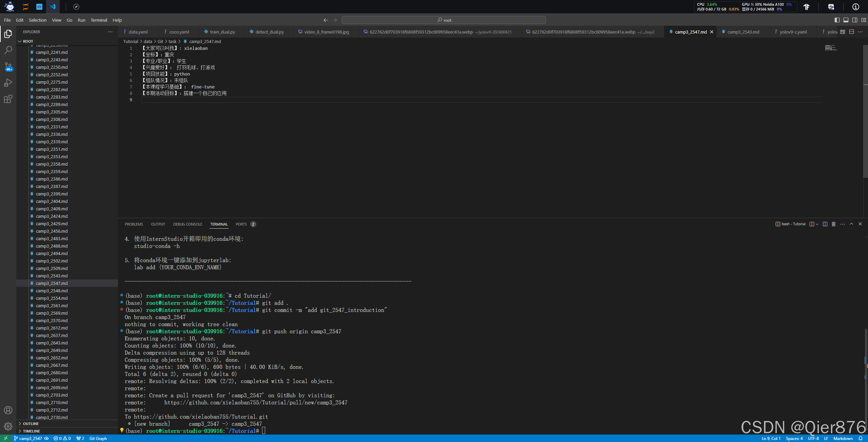868x442 pixels.
Task: Split the terminal panel
Action: [825, 224]
